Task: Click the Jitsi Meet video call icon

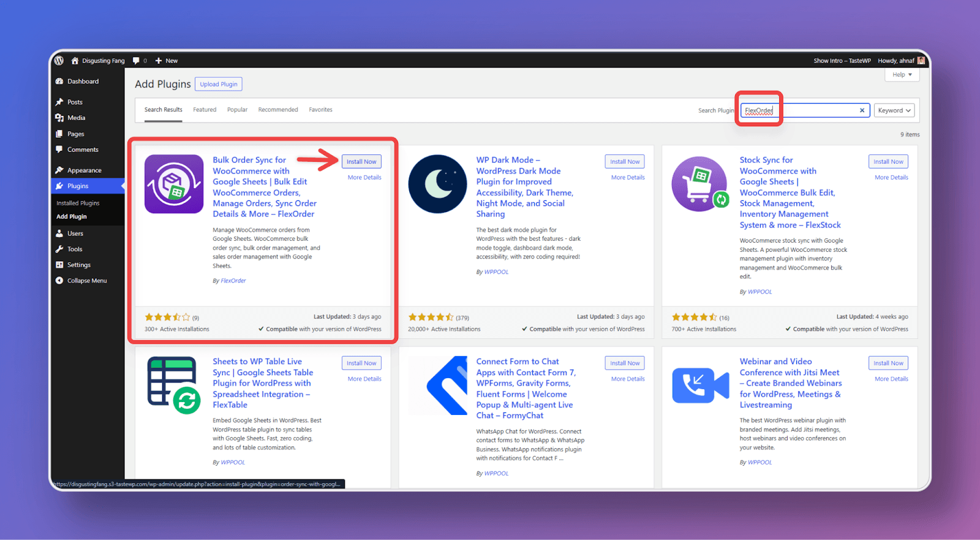Action: pos(701,386)
